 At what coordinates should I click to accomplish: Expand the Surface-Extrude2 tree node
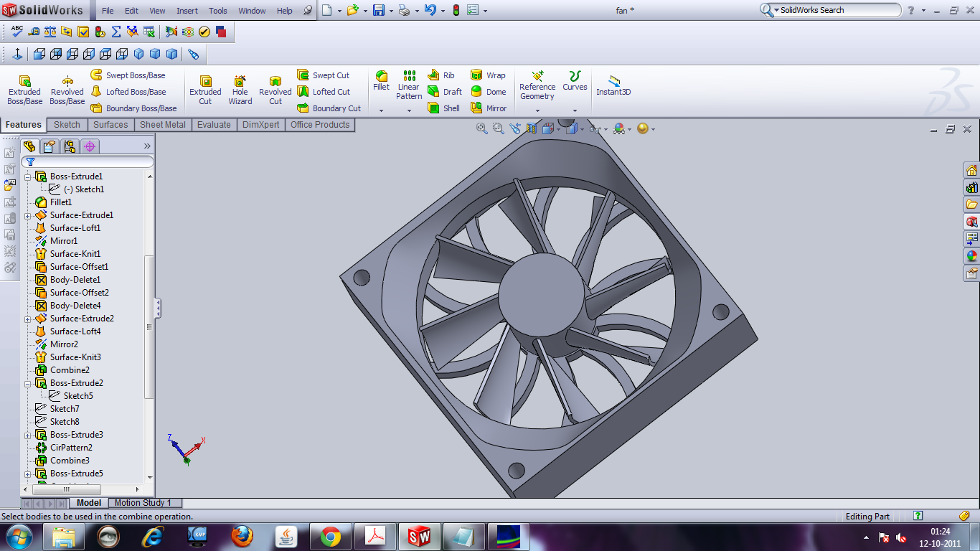point(28,319)
